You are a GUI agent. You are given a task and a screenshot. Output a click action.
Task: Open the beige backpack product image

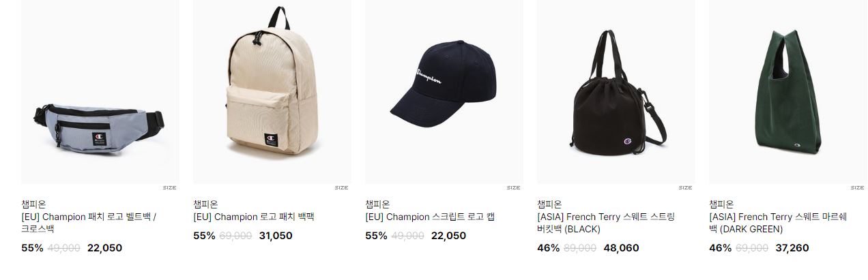[x=272, y=91]
